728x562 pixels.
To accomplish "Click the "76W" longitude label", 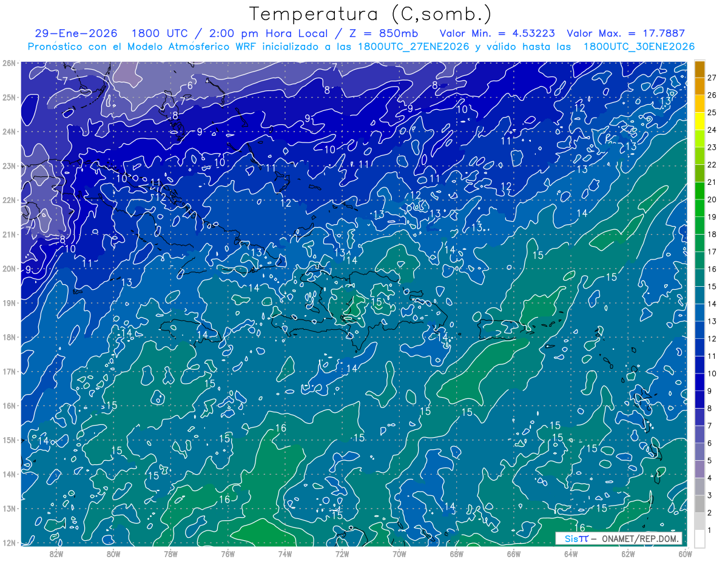I will (x=227, y=554).
